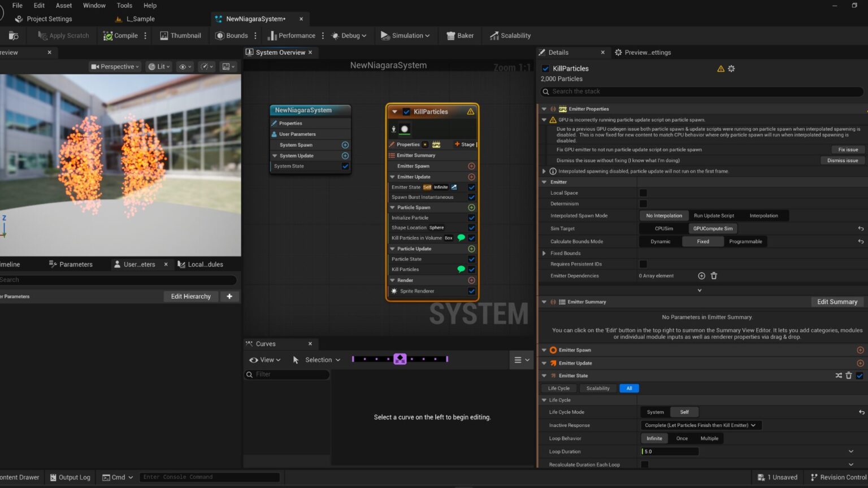Open the Tools menu
The height and width of the screenshot is (488, 868).
(x=124, y=5)
